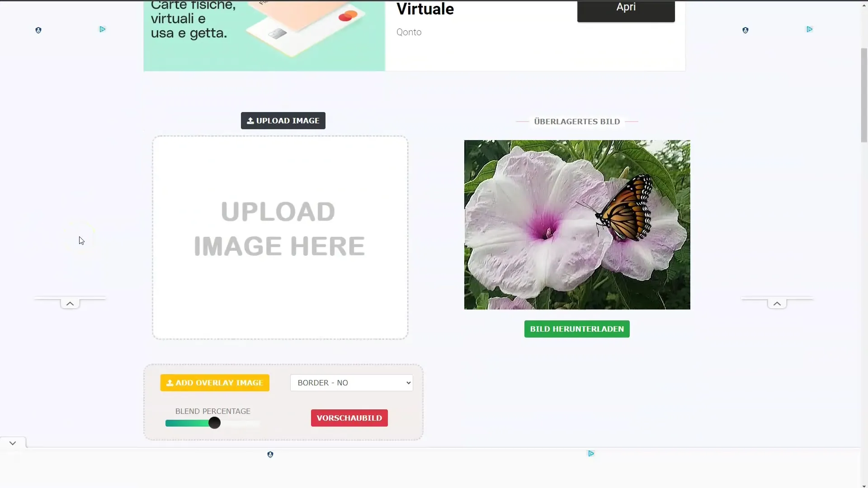Open the Border dropdown menu
This screenshot has width=868, height=488.
352,383
